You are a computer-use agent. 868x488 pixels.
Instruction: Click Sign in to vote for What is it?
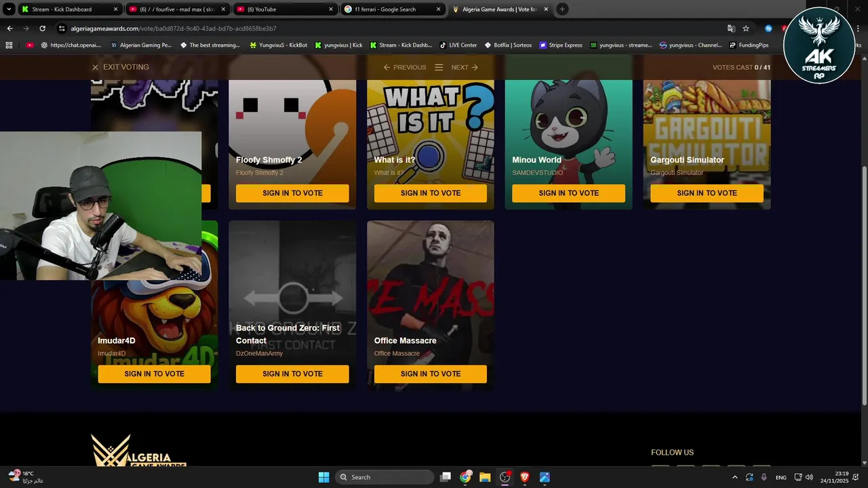tap(431, 193)
